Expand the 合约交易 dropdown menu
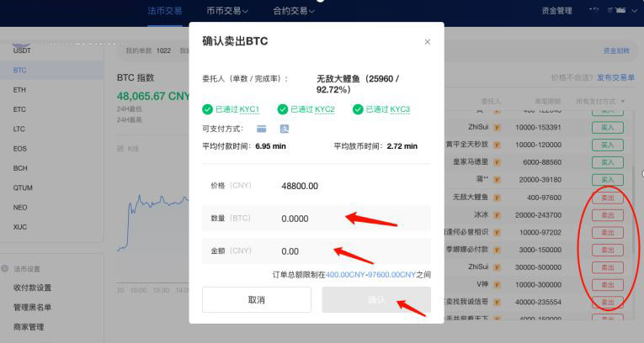The image size is (644, 343). [293, 11]
